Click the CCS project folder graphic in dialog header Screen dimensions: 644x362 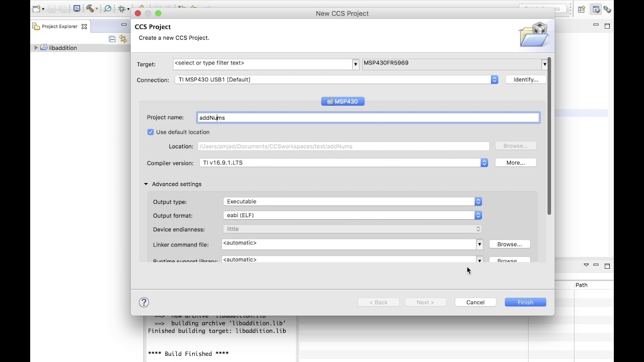[x=533, y=34]
